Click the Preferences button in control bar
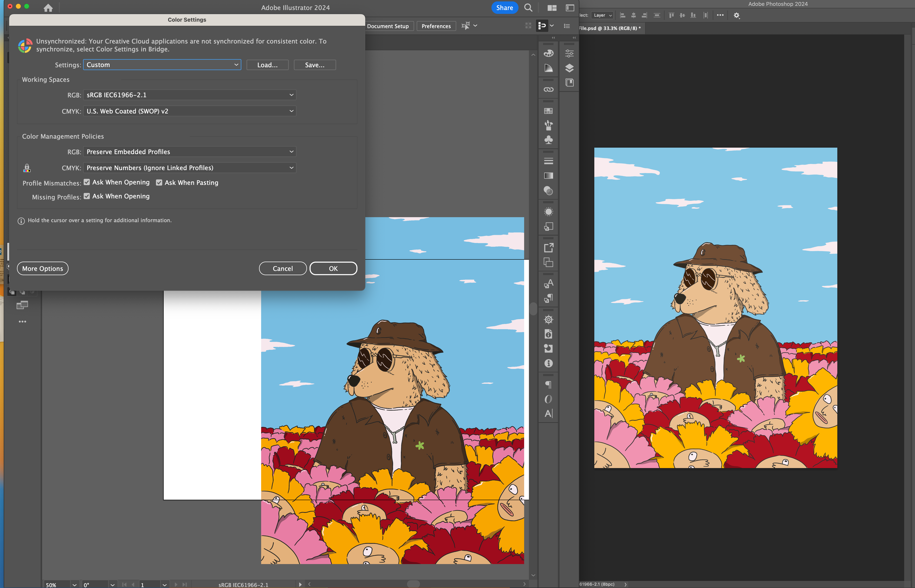 pos(436,26)
